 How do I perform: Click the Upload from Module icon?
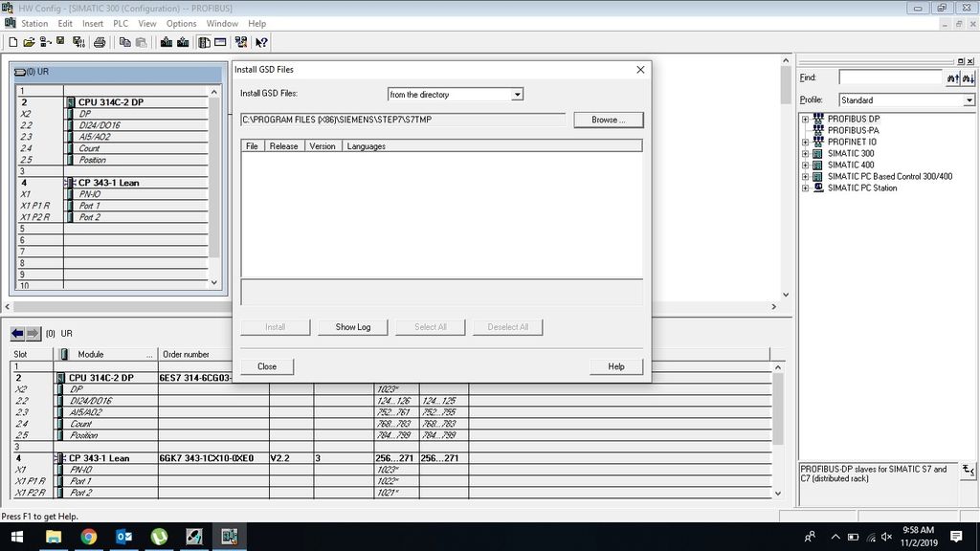[x=183, y=42]
